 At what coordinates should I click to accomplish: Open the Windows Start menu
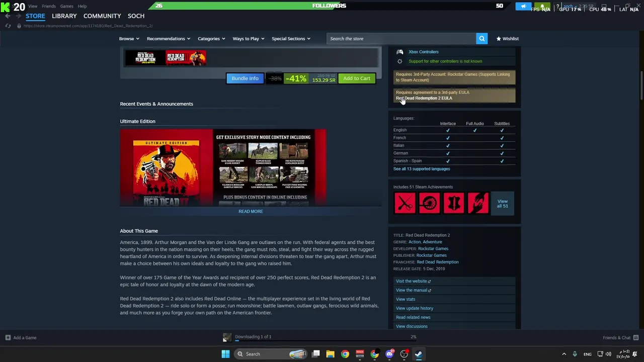[225, 354]
